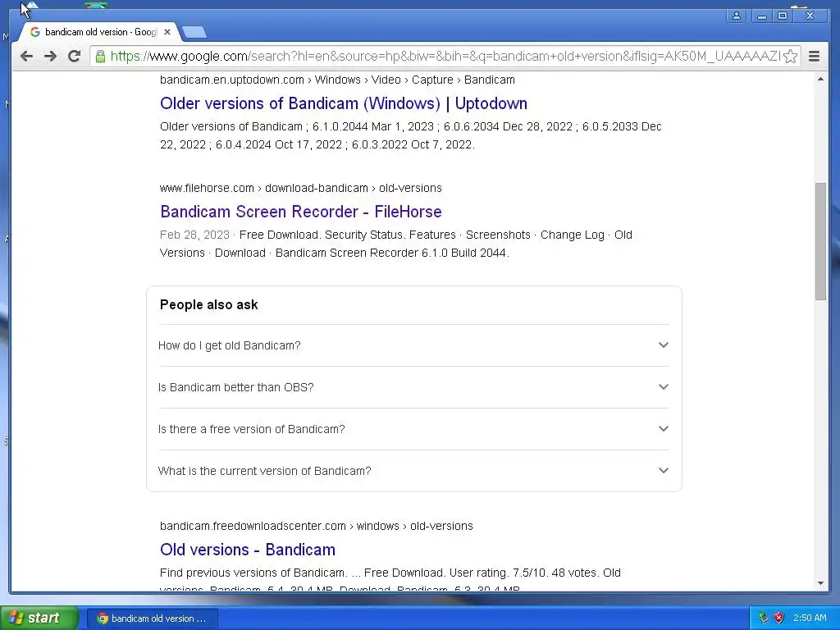Select the bandicam old version Google tab

tap(100, 32)
